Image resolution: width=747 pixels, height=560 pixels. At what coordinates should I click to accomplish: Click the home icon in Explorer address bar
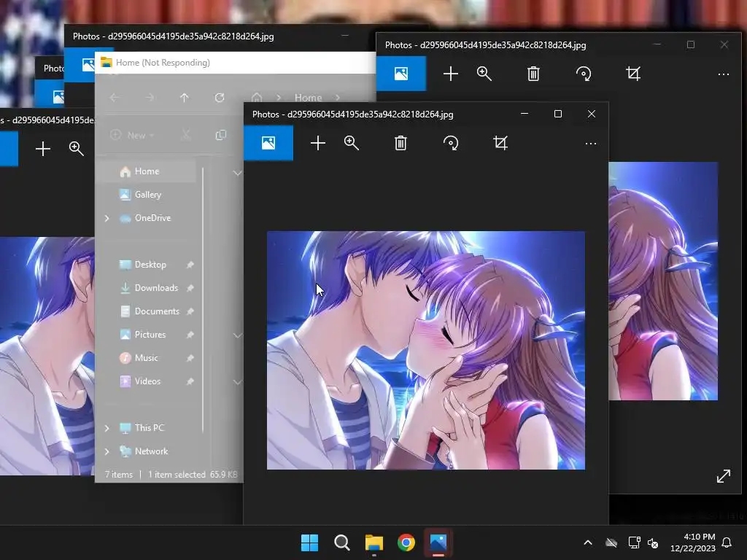(257, 98)
